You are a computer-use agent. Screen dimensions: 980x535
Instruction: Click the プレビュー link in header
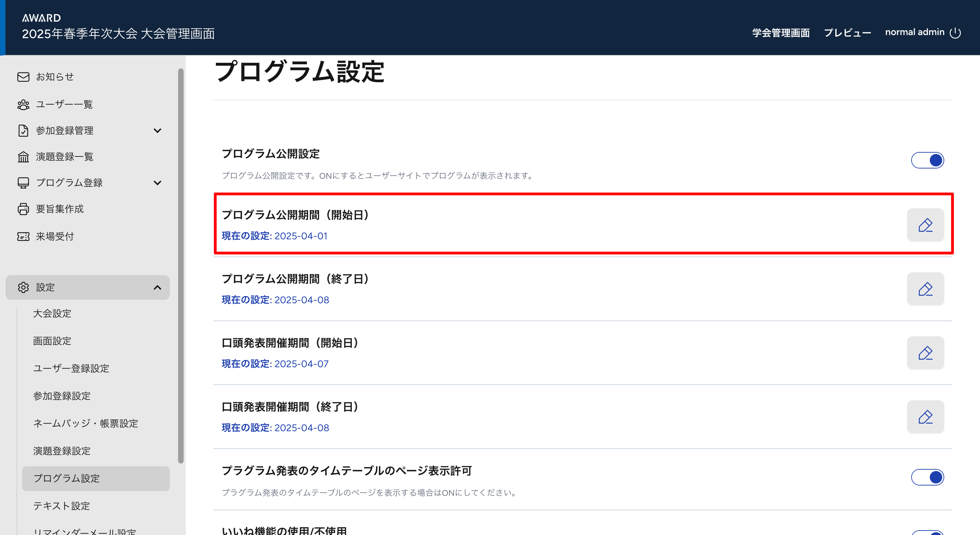[847, 33]
